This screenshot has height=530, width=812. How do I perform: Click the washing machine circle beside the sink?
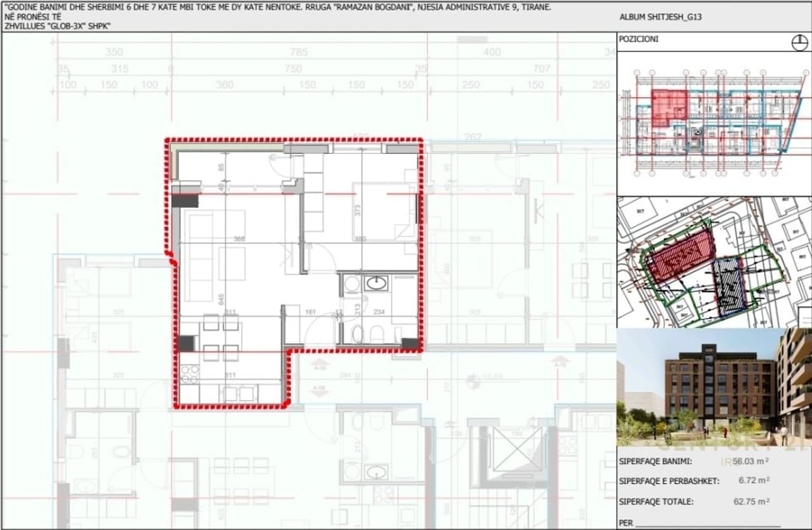pos(351,284)
